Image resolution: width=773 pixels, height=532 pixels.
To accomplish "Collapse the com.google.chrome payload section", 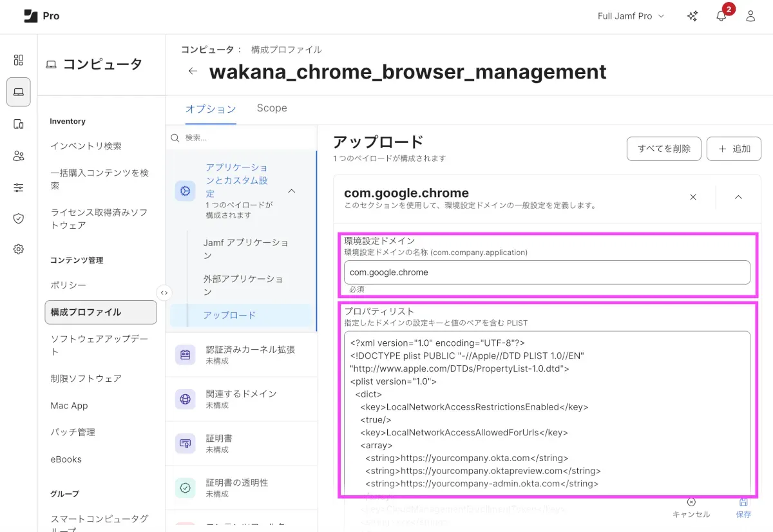I will tap(738, 197).
